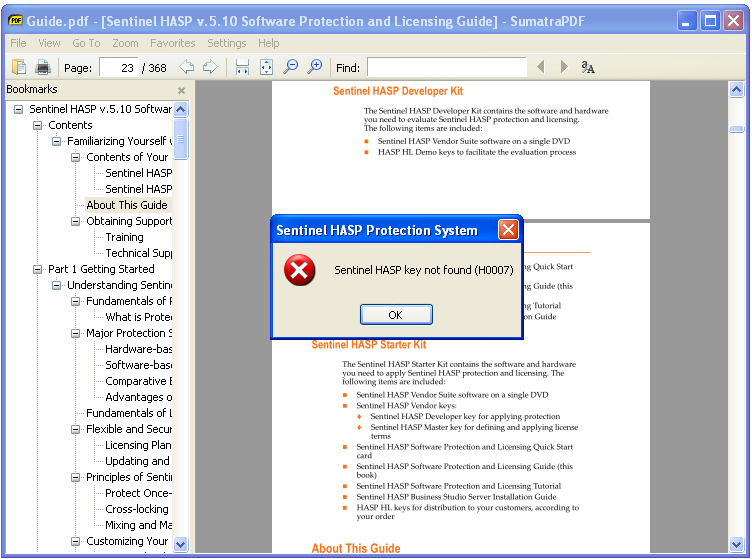Click the Sentinel HASP Developer Kit heading

[398, 91]
